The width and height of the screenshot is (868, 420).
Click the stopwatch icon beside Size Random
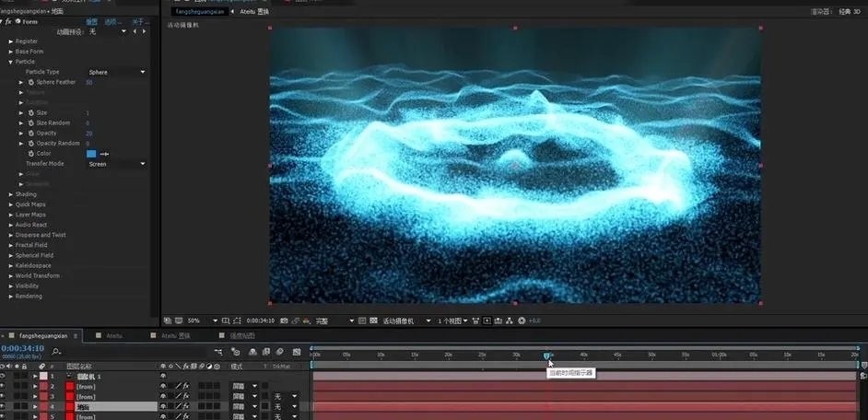[x=31, y=122]
